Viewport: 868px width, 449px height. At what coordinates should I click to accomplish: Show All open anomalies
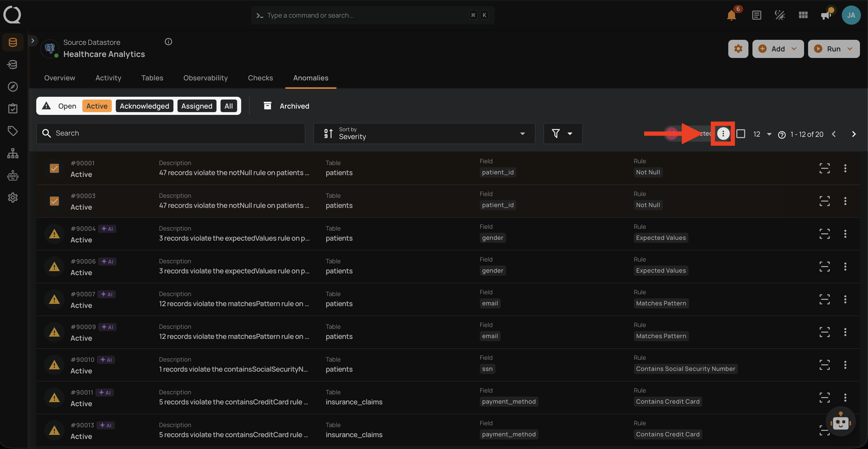click(x=229, y=106)
